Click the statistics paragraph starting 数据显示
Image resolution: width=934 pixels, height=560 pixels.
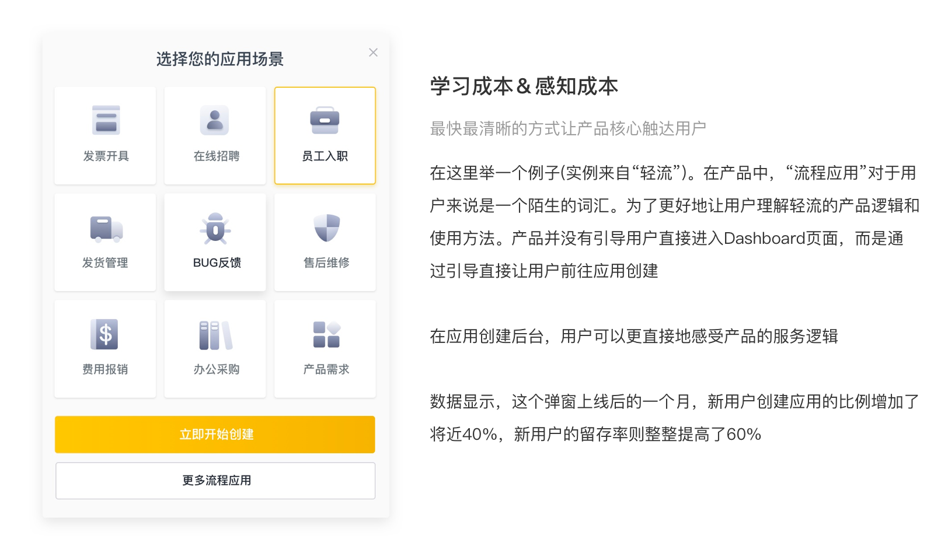coord(674,418)
